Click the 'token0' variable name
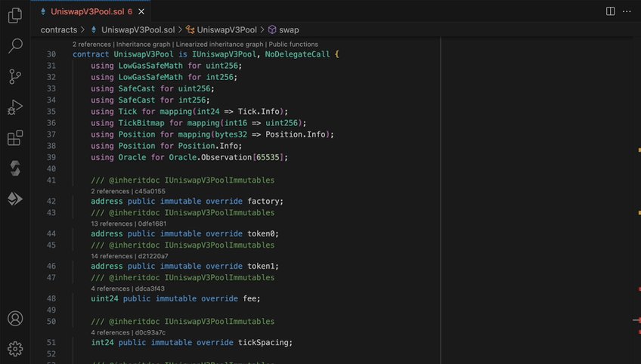Image resolution: width=641 pixels, height=364 pixels. tap(260, 233)
